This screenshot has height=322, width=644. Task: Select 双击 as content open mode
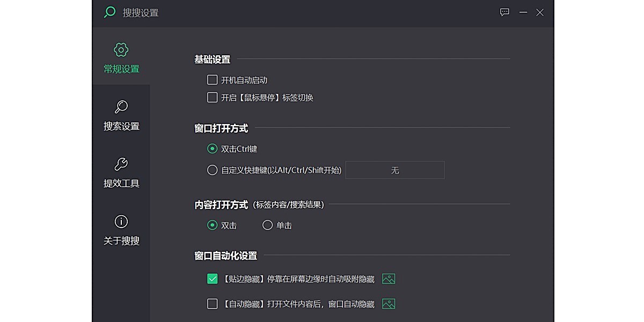[x=212, y=225]
